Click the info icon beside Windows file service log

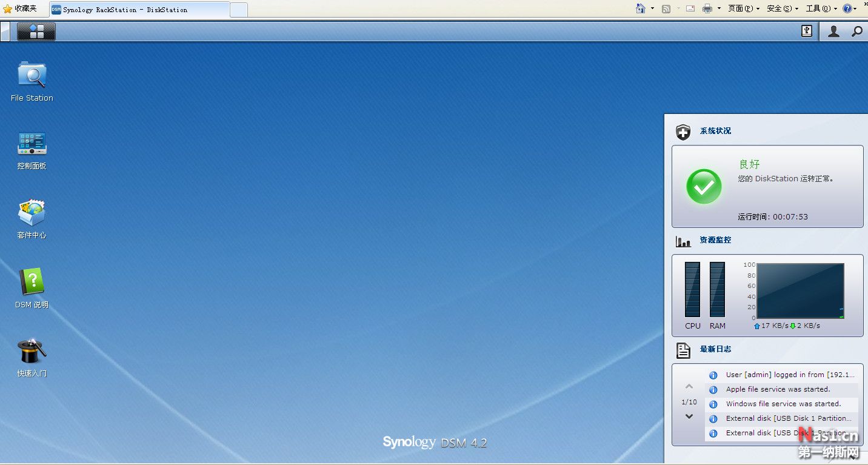pyautogui.click(x=713, y=404)
